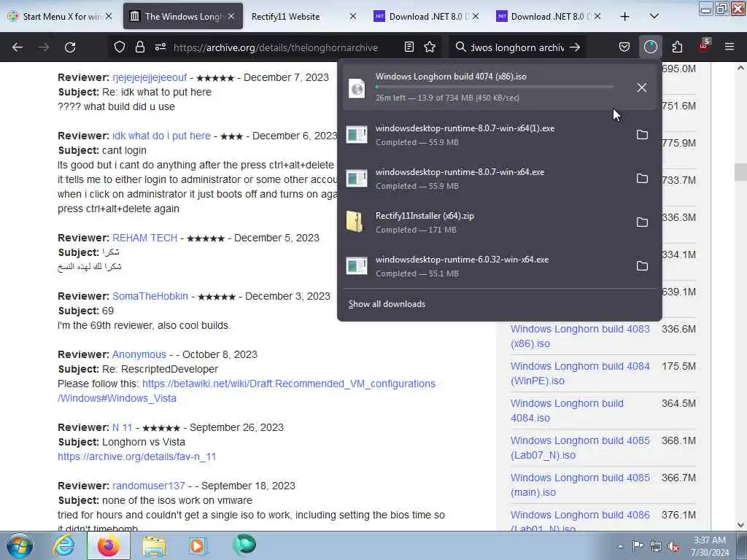
Task: Close the Rectify11 Website tab
Action: (x=353, y=17)
